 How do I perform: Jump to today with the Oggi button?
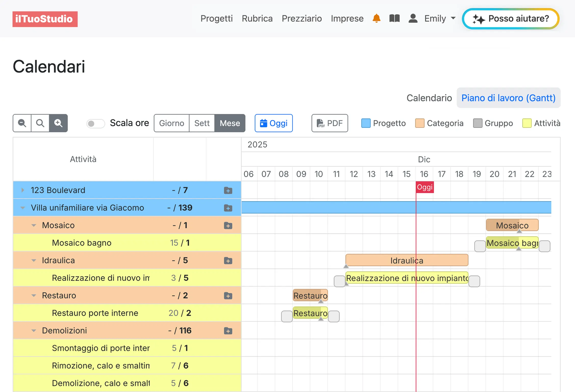[273, 123]
